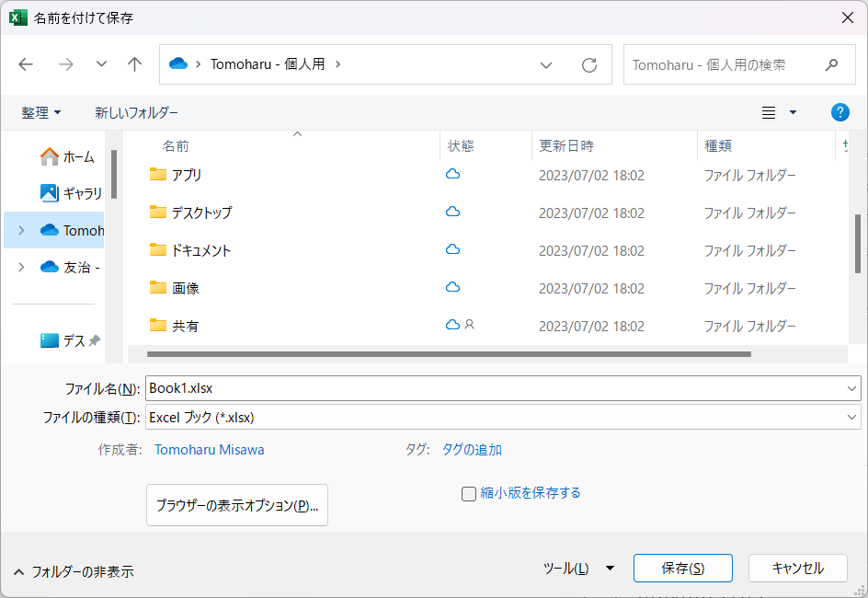
Task: Sort by the 名前 column header
Action: tap(176, 146)
